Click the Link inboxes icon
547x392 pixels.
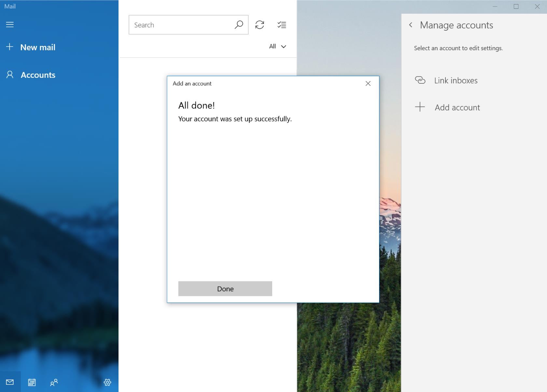pos(420,80)
